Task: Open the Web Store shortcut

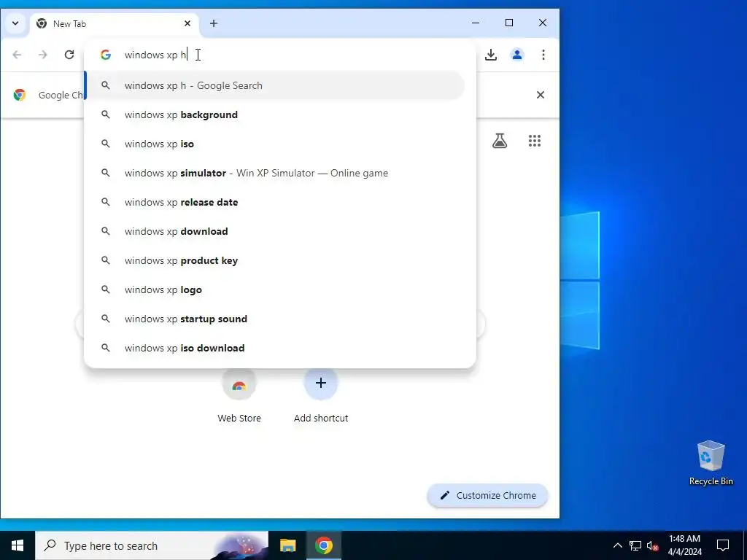Action: [x=239, y=396]
